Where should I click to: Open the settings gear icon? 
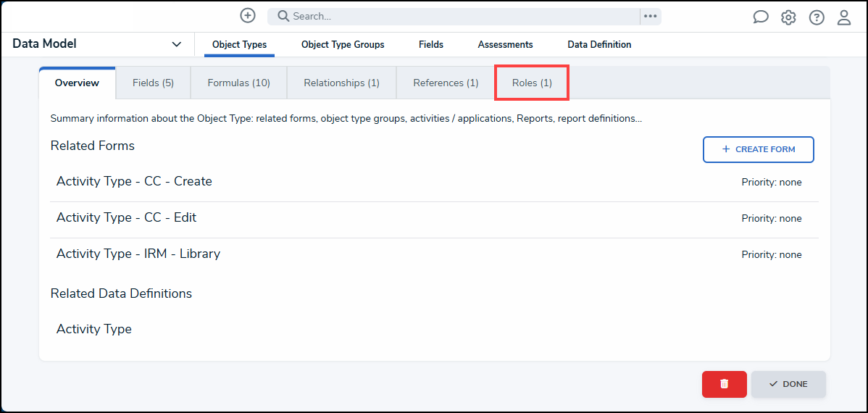788,17
